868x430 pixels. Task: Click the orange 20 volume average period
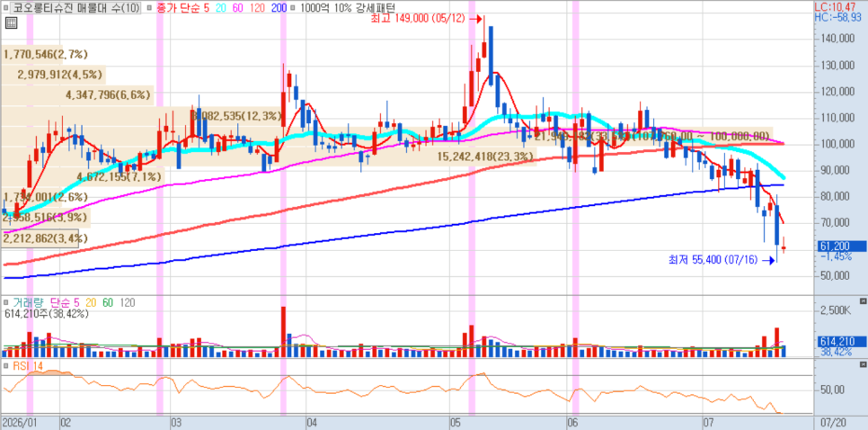click(x=90, y=302)
